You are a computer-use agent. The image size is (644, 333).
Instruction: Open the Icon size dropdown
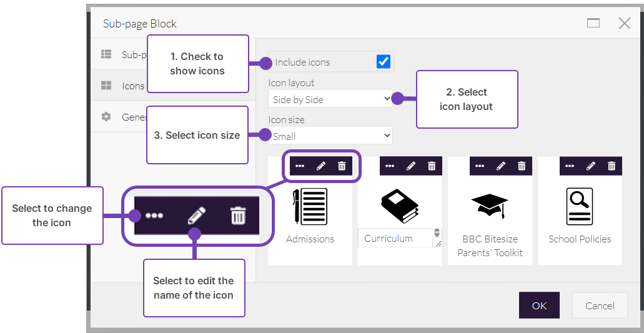click(x=331, y=136)
